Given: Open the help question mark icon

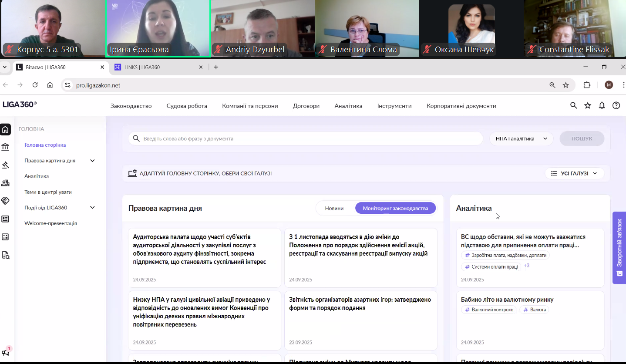Looking at the screenshot, I should 616,106.
